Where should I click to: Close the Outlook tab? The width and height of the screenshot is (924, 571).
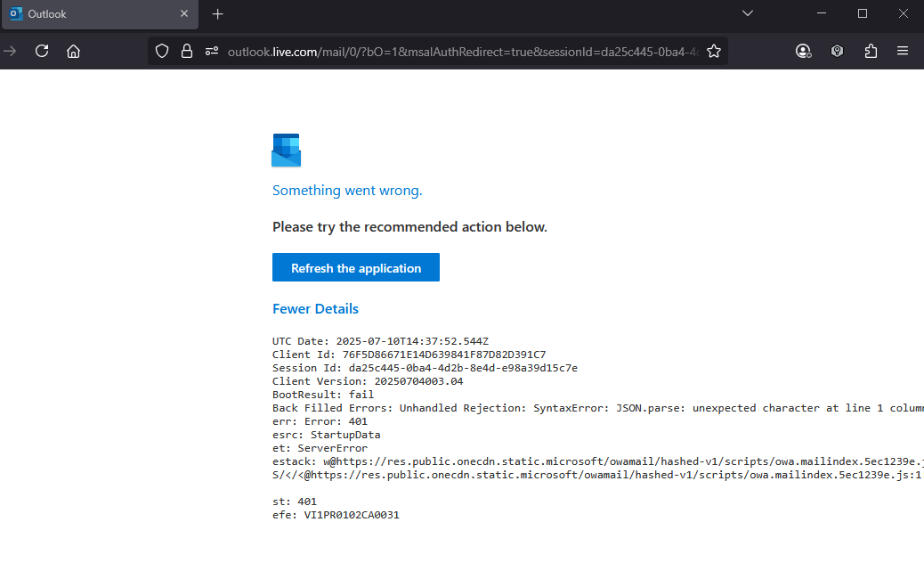coord(184,13)
